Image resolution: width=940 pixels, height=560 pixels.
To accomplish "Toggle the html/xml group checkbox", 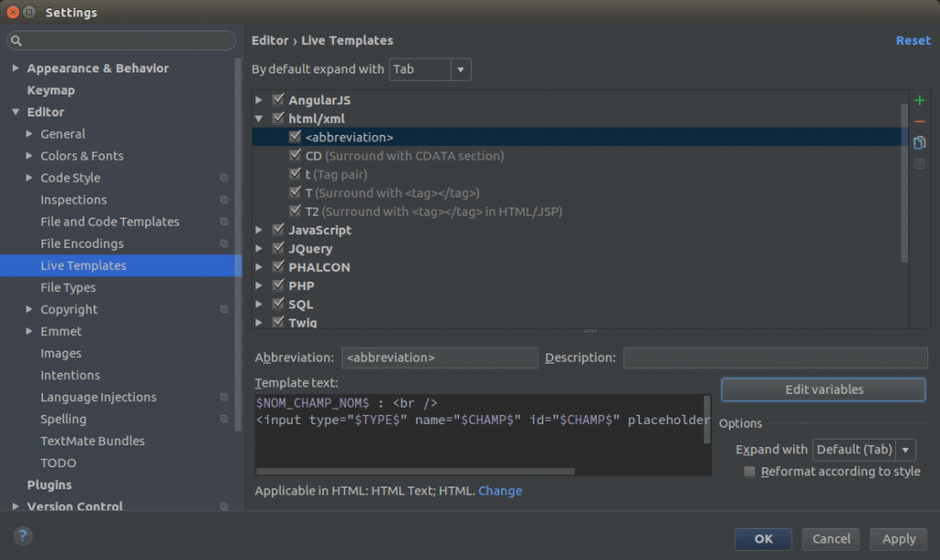I will point(278,118).
